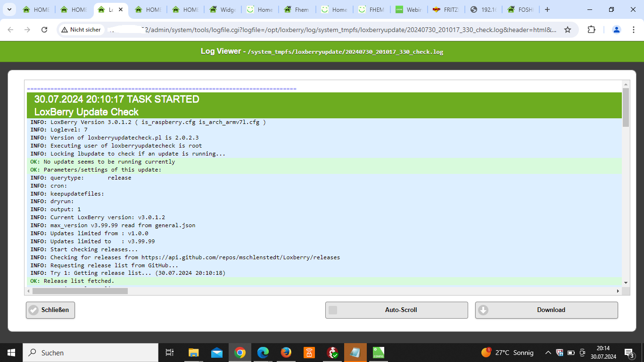Go back to the previous page
Viewport: 644px width, 362px height.
click(10, 30)
